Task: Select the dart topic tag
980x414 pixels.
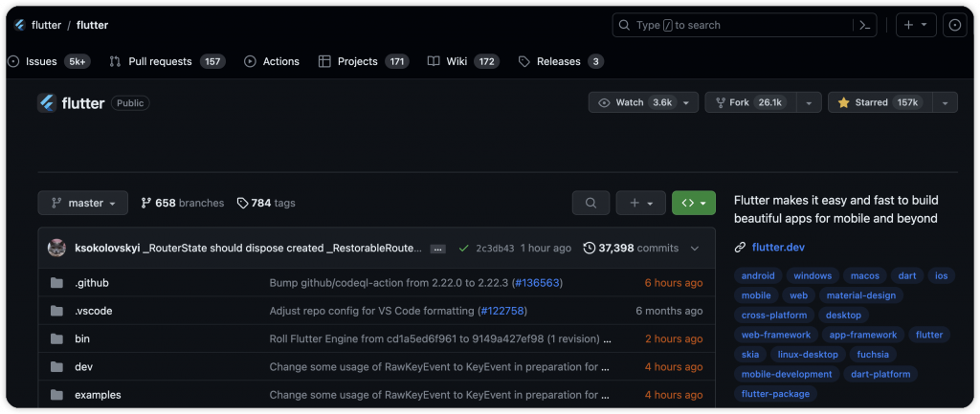Action: point(907,275)
